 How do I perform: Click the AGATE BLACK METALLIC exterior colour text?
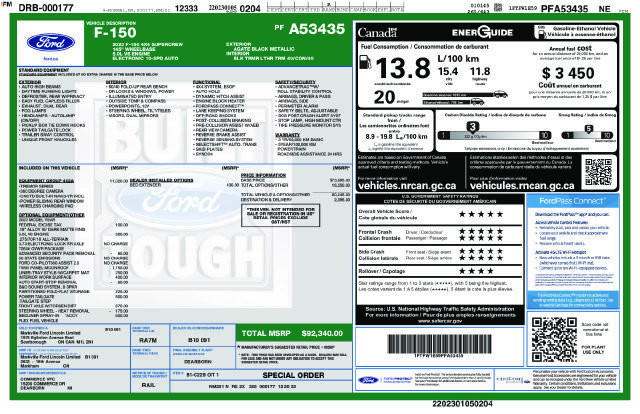[264, 49]
